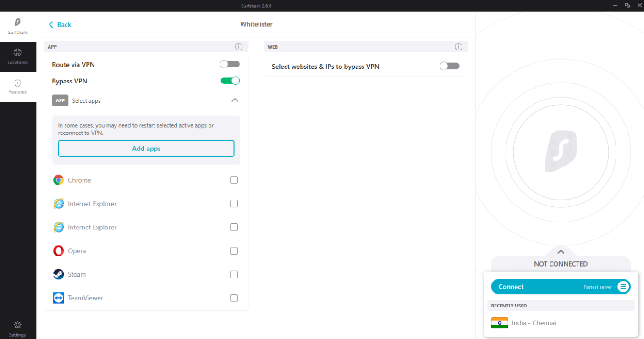Click the TeamViewer app name

pos(85,298)
